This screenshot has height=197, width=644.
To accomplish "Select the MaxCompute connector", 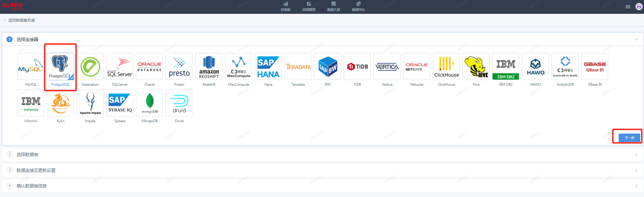I will click(x=239, y=66).
